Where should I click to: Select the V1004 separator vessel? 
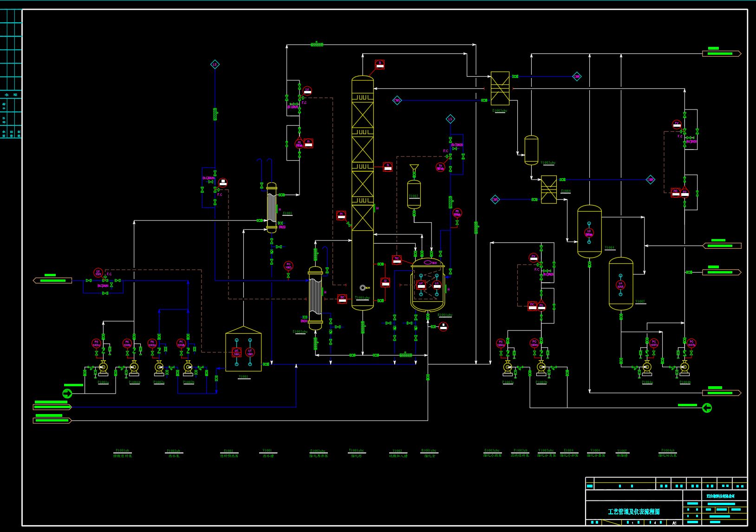[589, 231]
